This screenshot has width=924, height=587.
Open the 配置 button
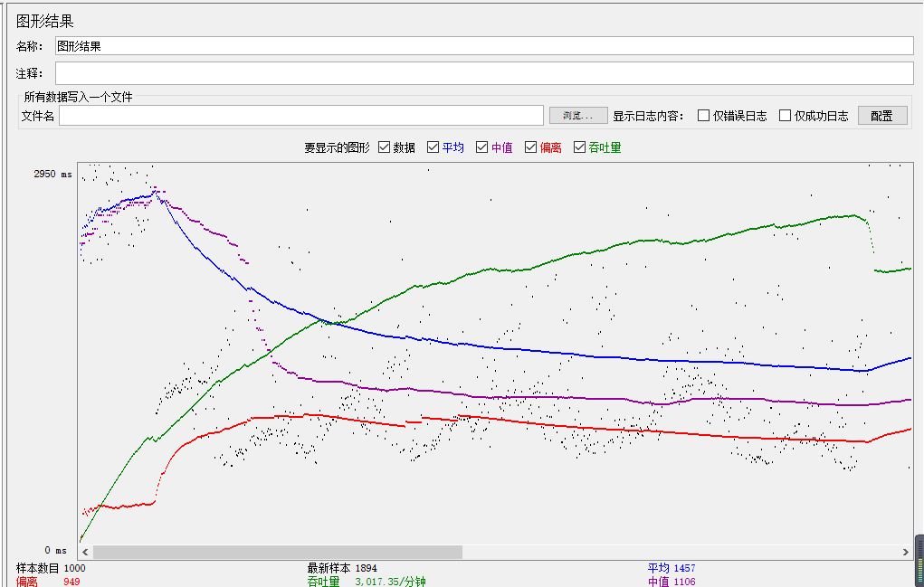[882, 116]
